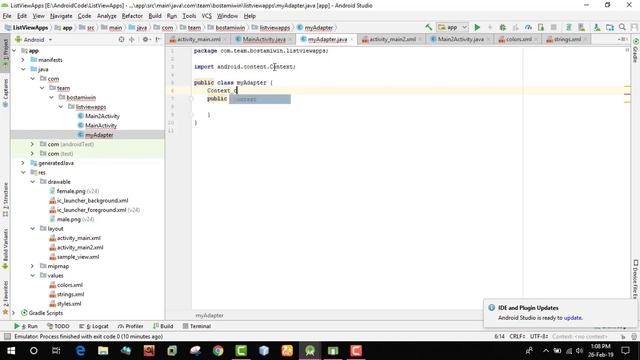This screenshot has width=640, height=360.
Task: Click the Make Project hammer icon
Action: [428, 27]
